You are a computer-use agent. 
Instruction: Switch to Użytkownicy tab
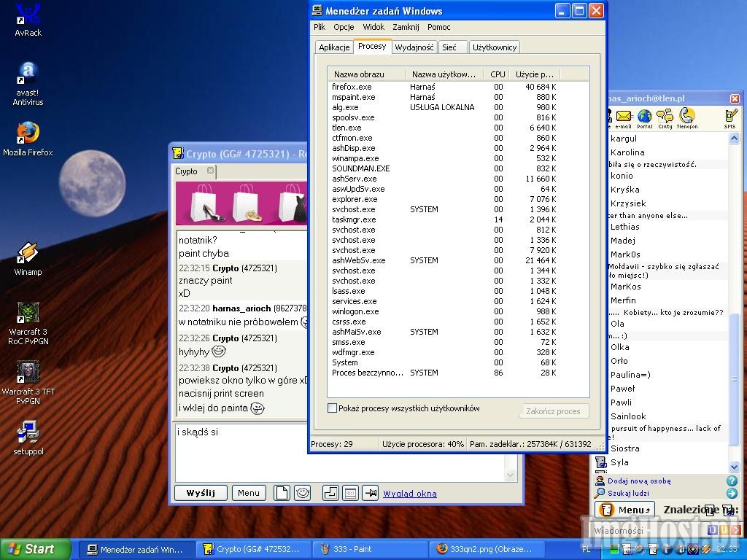coord(495,47)
